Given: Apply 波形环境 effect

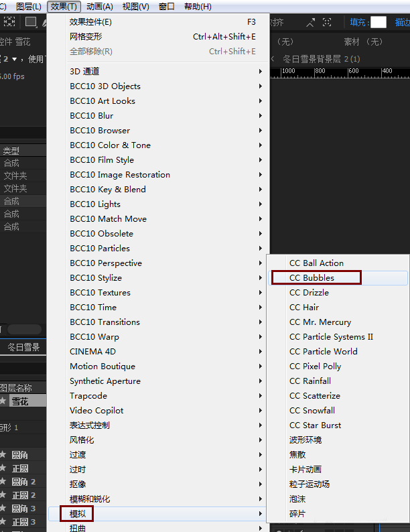Looking at the screenshot, I should tap(338, 440).
